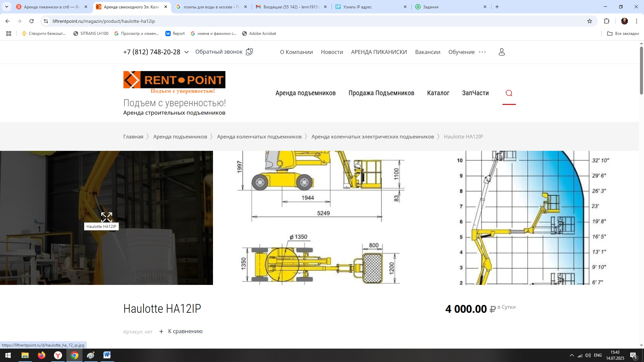The image size is (644, 362).
Task: Open the volume control icon
Action: tap(588, 355)
